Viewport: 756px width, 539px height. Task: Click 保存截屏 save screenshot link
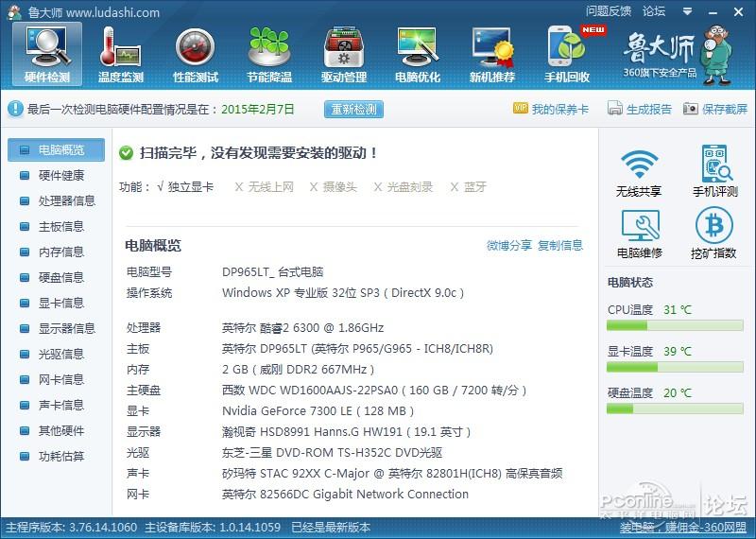[x=725, y=109]
